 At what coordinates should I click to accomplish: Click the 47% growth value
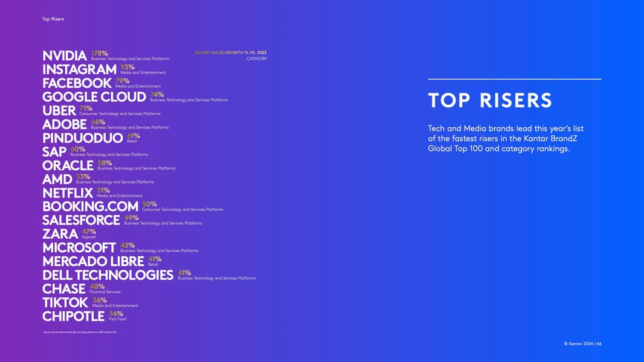point(89,232)
